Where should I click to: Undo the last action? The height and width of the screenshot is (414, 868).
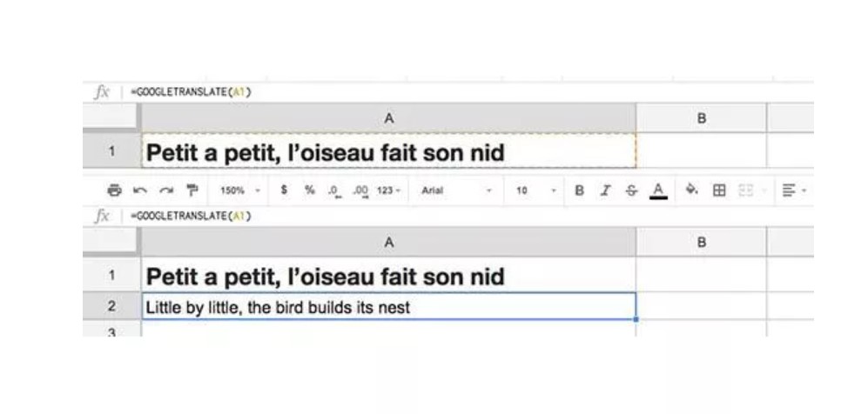139,190
